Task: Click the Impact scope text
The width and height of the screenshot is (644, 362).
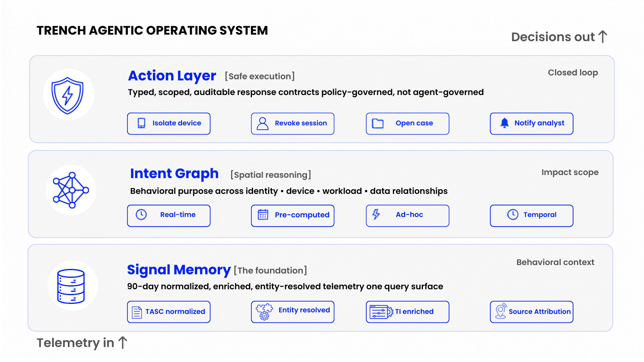Action: [570, 172]
